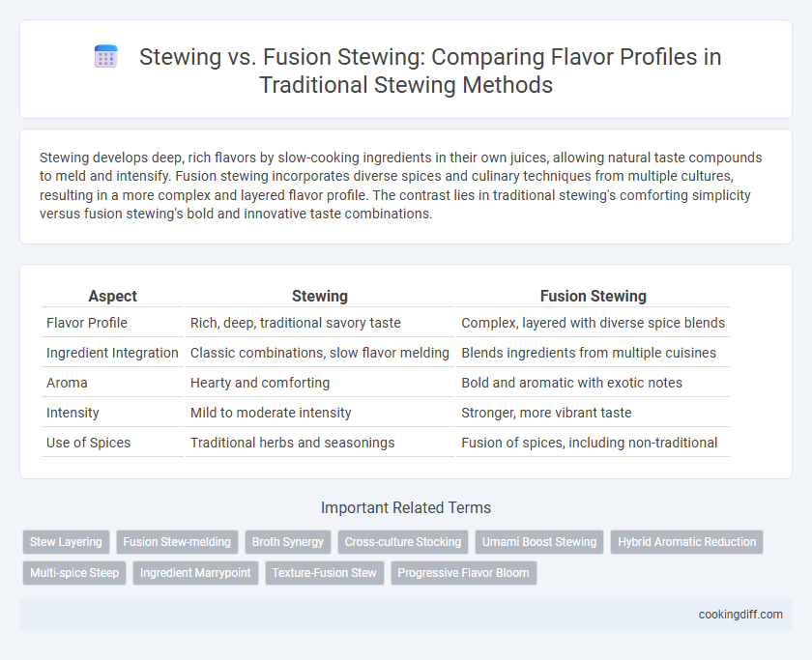The height and width of the screenshot is (660, 812).
Task: Click the cell 'Rich, deep, traditional savory taste'
Action: [x=320, y=323]
